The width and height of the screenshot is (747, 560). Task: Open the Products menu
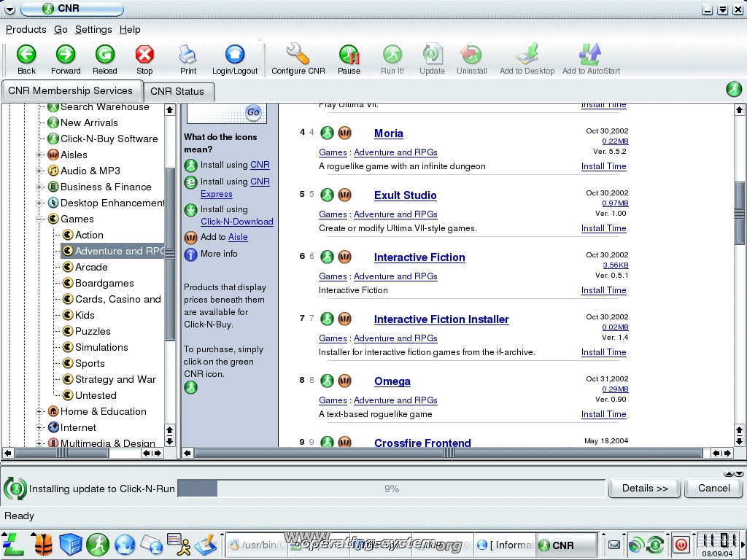pyautogui.click(x=26, y=29)
